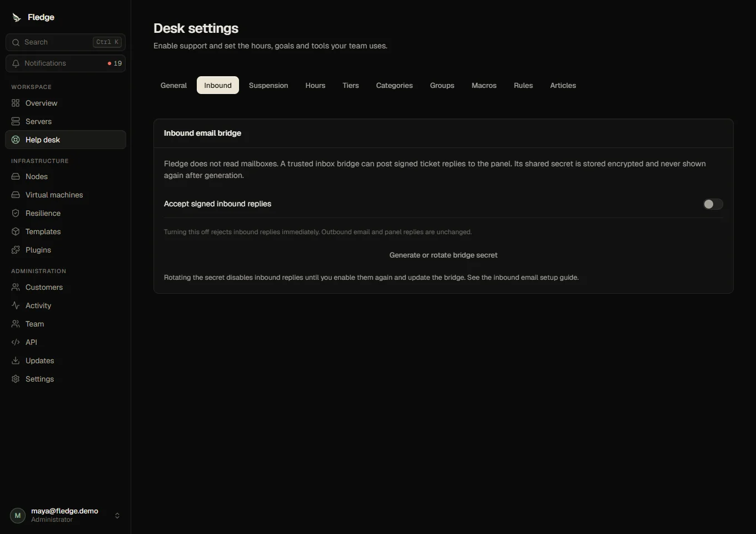Click the Team members icon
756x534 pixels.
click(16, 324)
